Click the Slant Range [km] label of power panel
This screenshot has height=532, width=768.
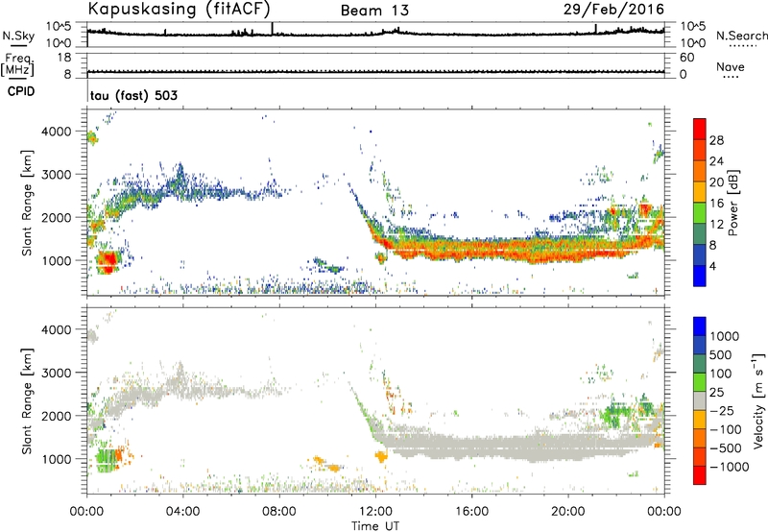(27, 203)
